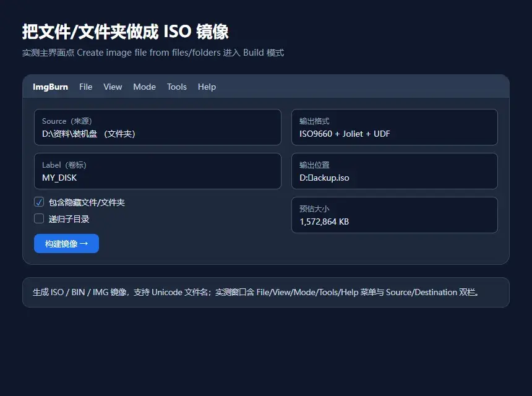Click the description text about 生成 ISO / BIN / IMG
The image size is (532, 396).
click(x=256, y=292)
